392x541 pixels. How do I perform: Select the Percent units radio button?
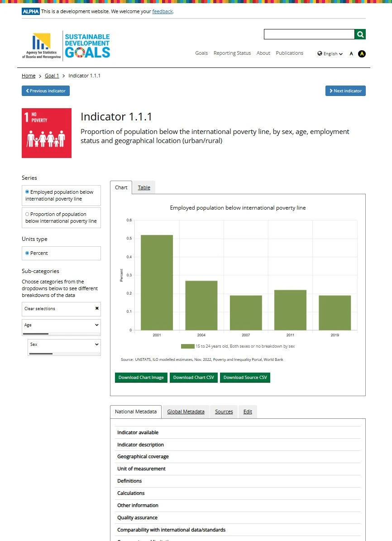(27, 253)
